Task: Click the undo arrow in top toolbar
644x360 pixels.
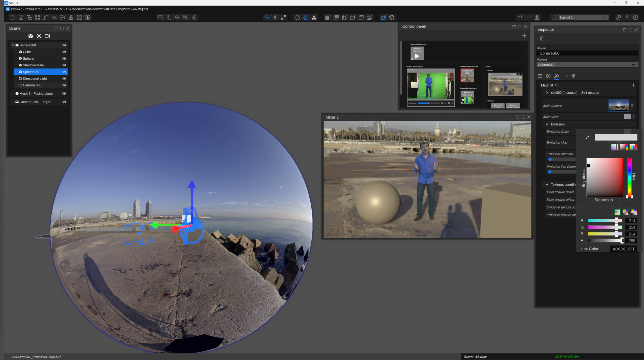Action: click(x=520, y=17)
